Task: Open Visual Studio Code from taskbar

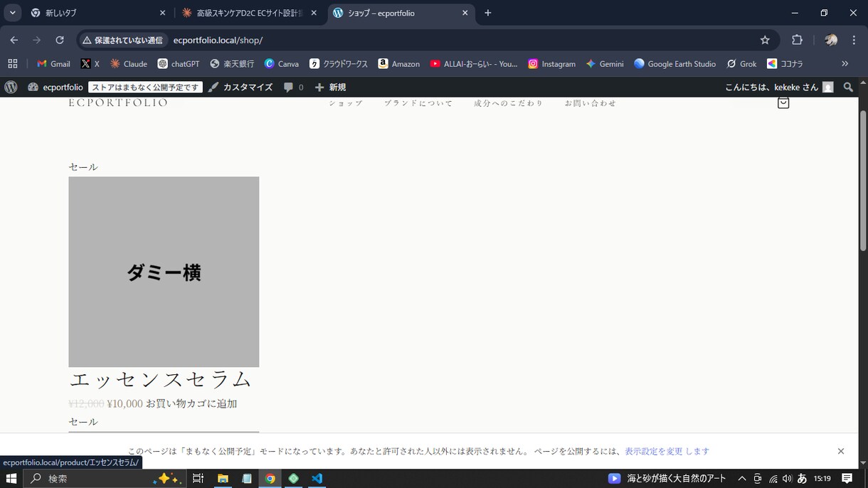Action: coord(317,479)
